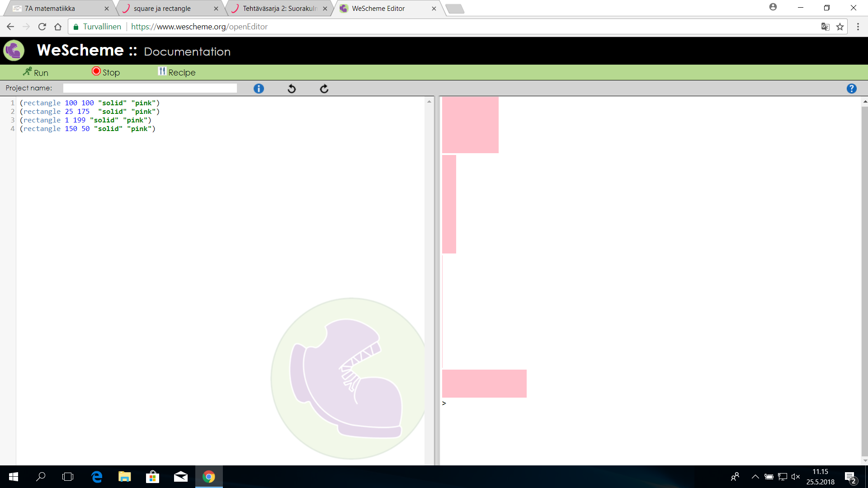Bookmark page with the star icon
The image size is (868, 488).
pos(840,27)
